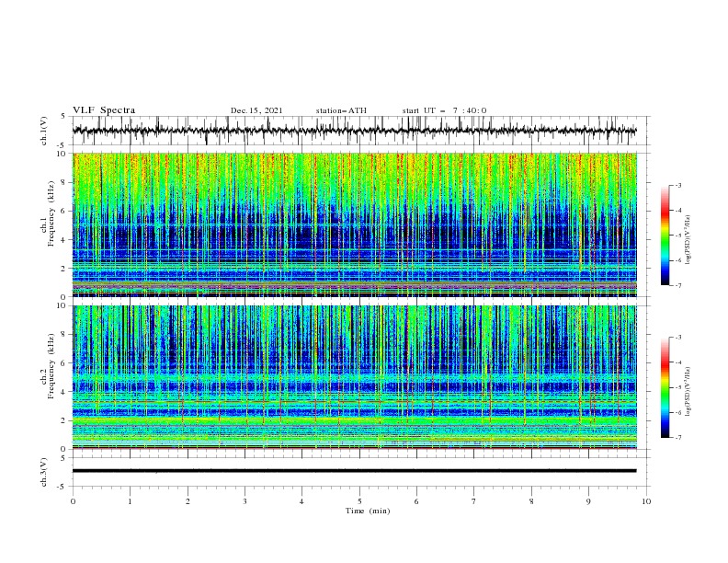Click the 'start UT = 7:40:0' label
Image resolution: width=728 pixels, height=563 pixels.
(444, 110)
